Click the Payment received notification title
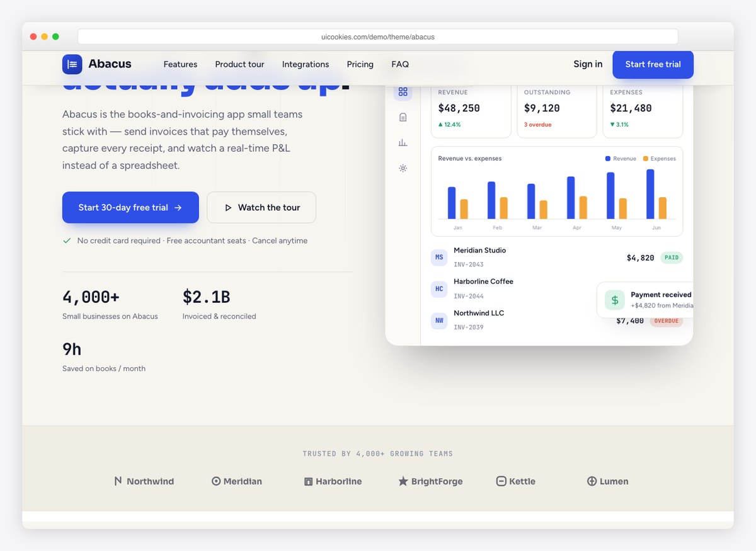The image size is (756, 551). click(x=661, y=295)
